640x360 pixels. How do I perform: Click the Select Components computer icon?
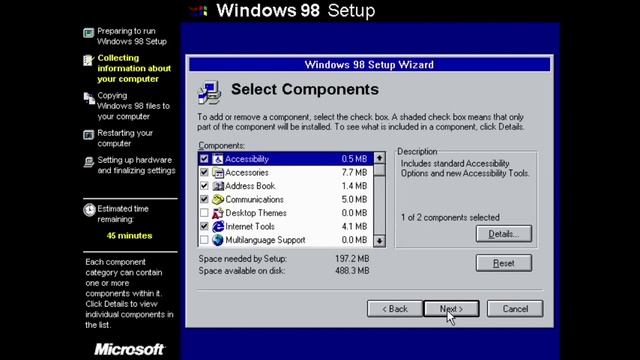(x=210, y=92)
